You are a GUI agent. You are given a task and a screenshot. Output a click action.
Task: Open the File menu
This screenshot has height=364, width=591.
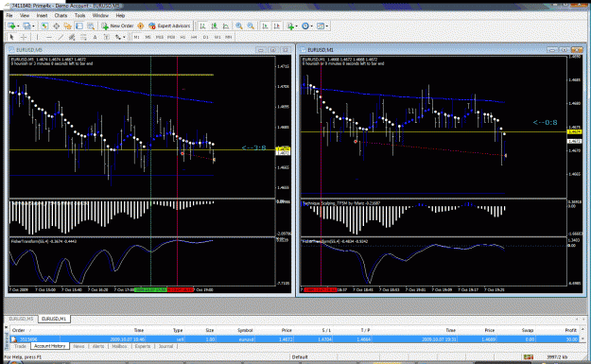[x=9, y=15]
